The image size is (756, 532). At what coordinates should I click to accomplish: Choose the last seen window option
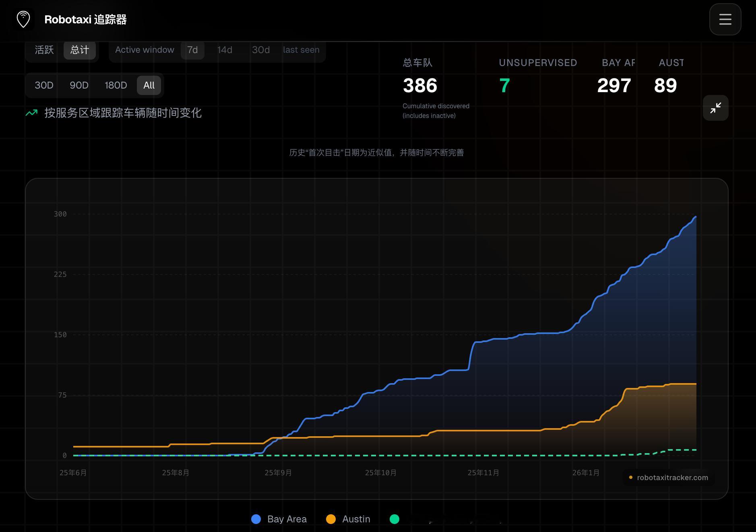[301, 50]
